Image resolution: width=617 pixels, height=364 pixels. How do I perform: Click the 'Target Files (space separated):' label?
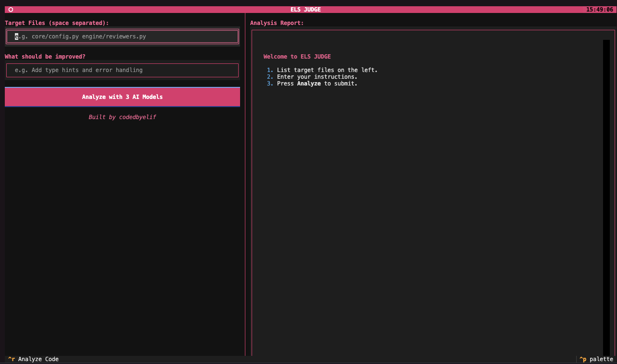tap(57, 23)
